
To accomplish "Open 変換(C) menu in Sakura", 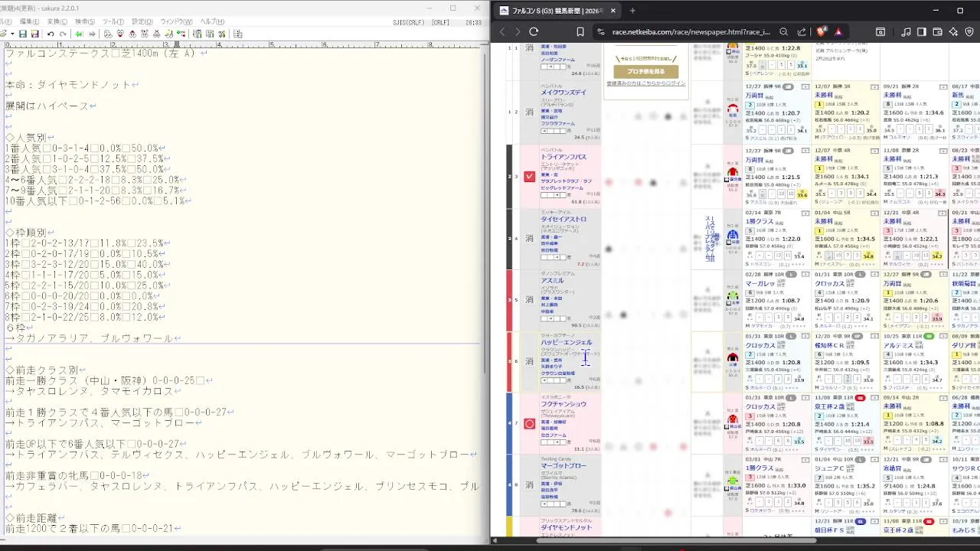I will tap(57, 21).
